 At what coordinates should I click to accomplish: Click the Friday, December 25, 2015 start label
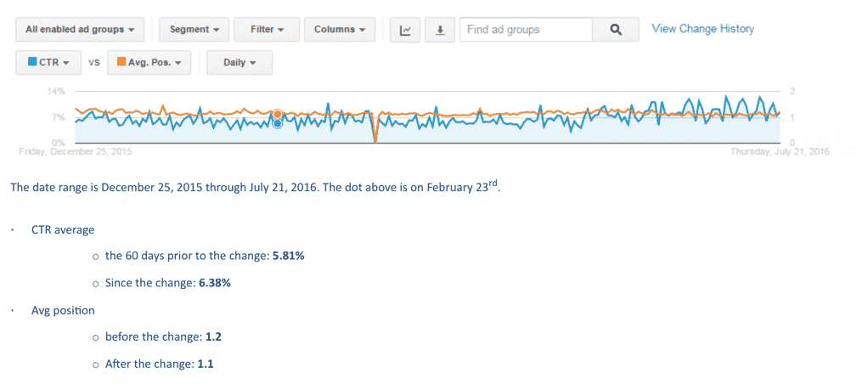[x=76, y=151]
